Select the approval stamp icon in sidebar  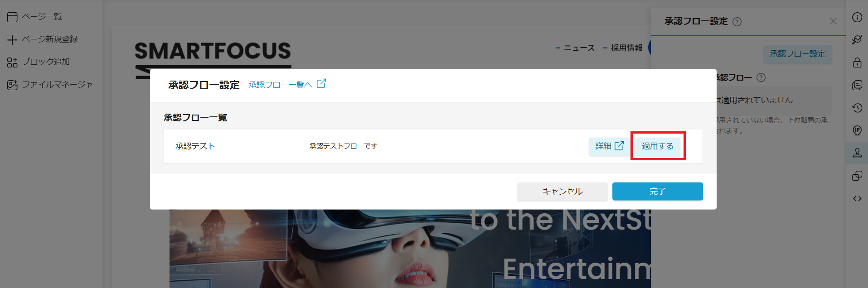[x=857, y=153]
